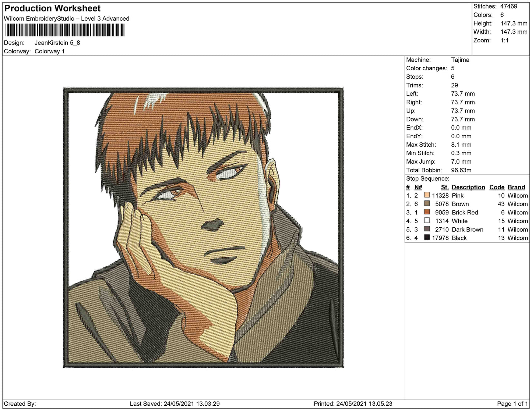
Task: Click the White stitch count "1314"
Action: point(442,221)
